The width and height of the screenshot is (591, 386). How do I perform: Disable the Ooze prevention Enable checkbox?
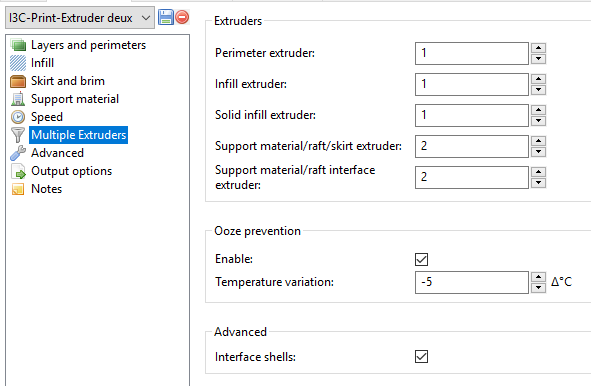(x=421, y=259)
